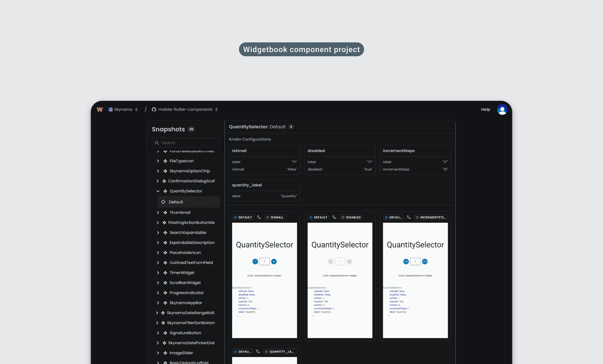Click the QUANTITY_LA... tag chip
This screenshot has height=364, width=603.
(x=280, y=351)
